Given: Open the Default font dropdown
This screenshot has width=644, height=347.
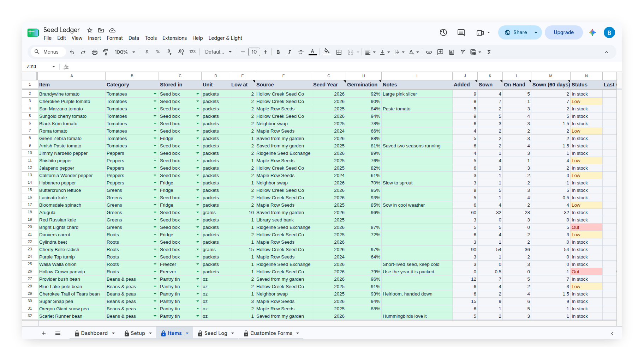Looking at the screenshot, I should (219, 52).
